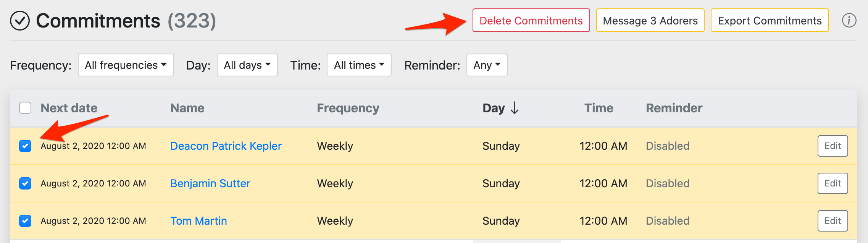Uncheck Benjamin Sutter's row checkbox

(x=25, y=183)
